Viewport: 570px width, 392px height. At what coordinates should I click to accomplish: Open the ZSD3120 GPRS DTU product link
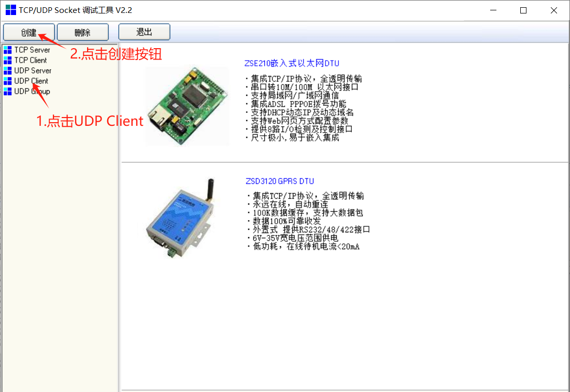(279, 181)
